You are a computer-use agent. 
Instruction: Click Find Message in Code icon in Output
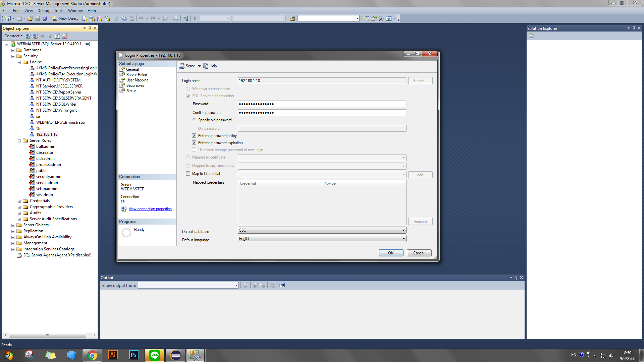tap(246, 286)
